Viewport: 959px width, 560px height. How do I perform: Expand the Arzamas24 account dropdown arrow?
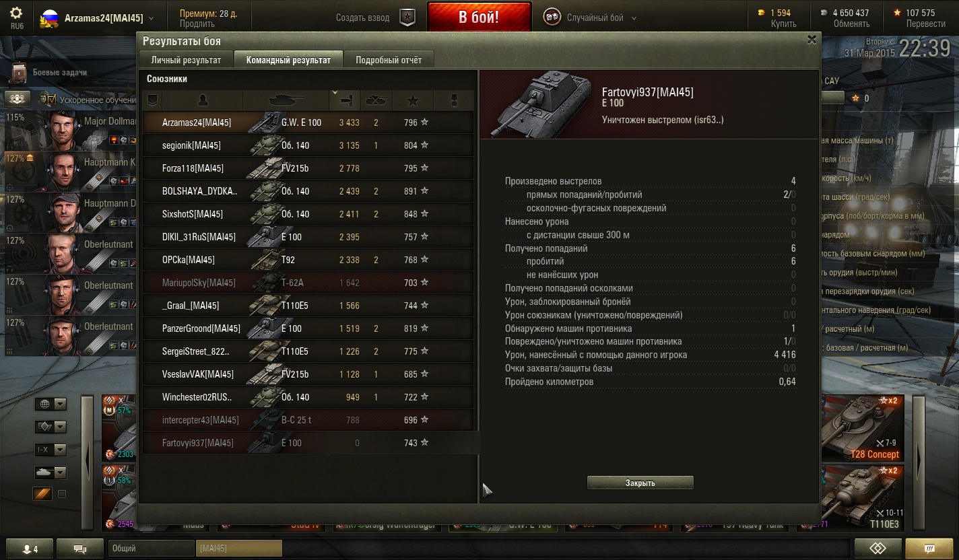(151, 18)
